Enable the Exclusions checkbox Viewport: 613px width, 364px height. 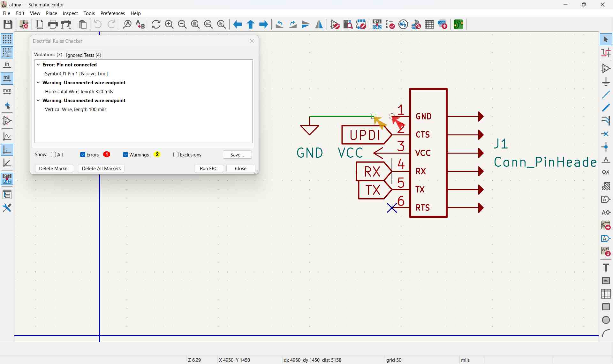point(176,155)
